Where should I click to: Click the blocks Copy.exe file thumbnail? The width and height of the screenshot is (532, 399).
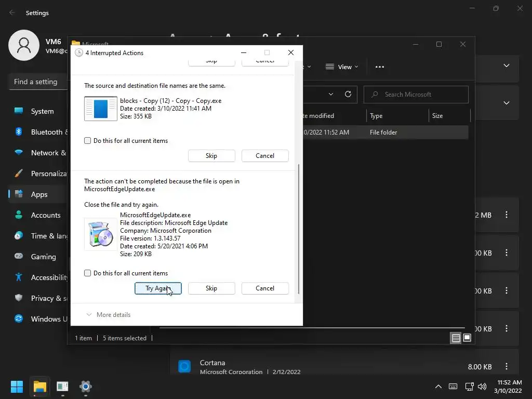point(100,109)
